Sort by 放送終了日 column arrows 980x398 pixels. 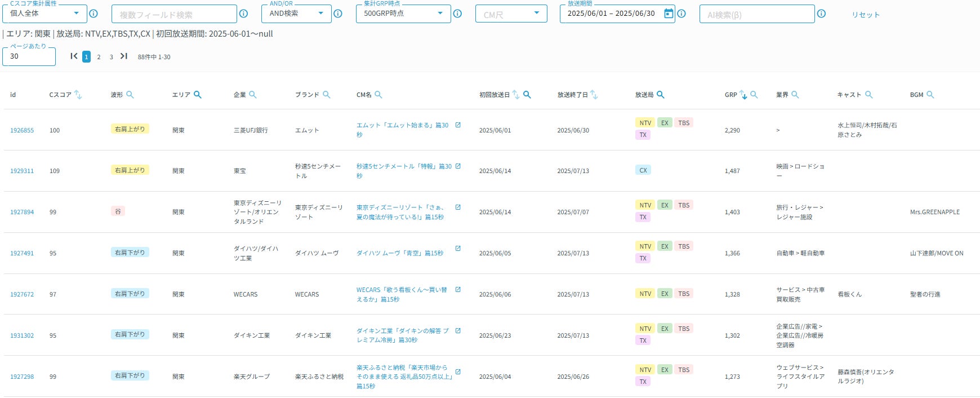594,95
